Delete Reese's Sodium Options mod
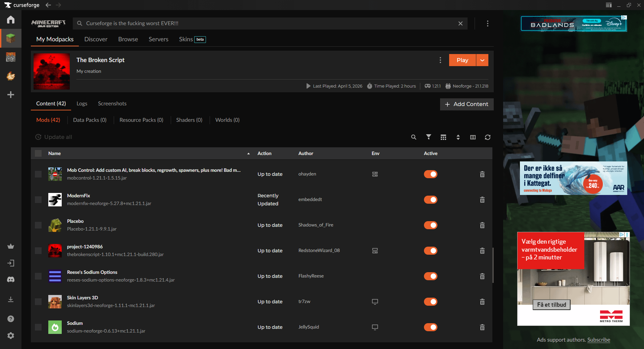 pyautogui.click(x=482, y=276)
